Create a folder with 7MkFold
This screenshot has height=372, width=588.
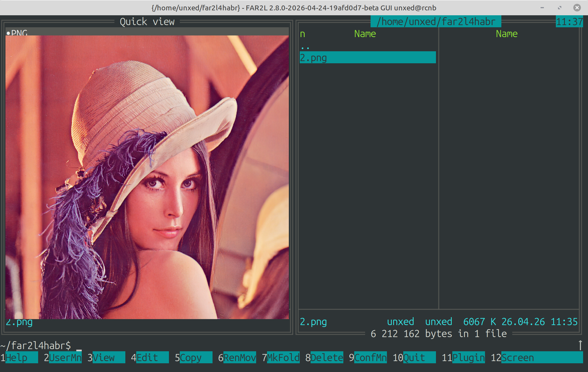(x=281, y=358)
